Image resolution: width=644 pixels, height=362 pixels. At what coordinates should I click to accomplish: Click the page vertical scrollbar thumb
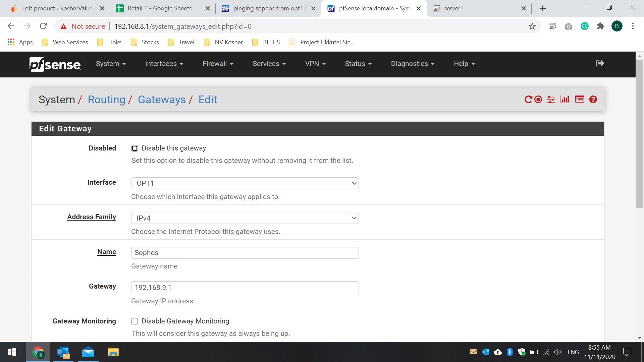pos(640,134)
